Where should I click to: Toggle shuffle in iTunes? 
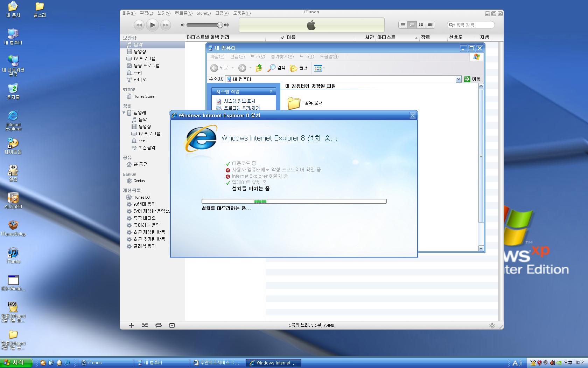click(145, 325)
